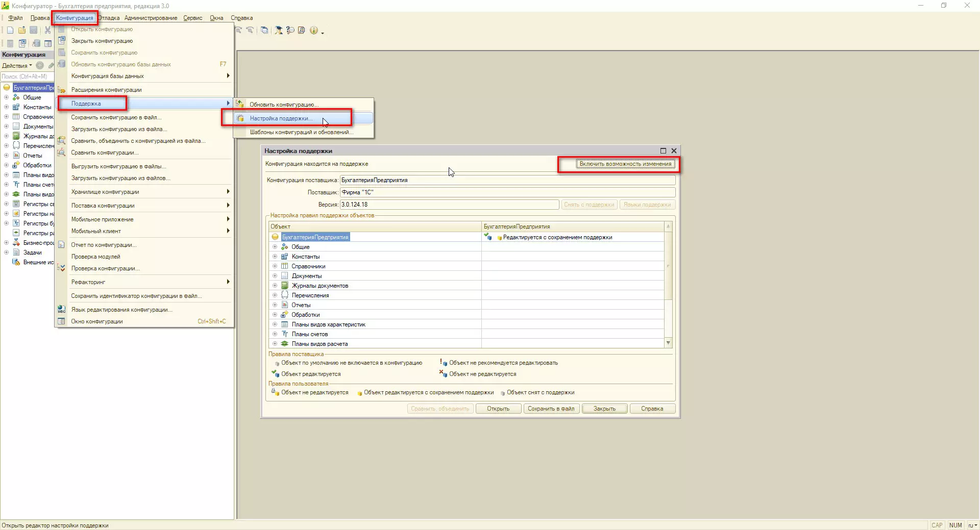980x530 pixels.
Task: Choose Окно конфигурации menu entry
Action: (x=144, y=321)
